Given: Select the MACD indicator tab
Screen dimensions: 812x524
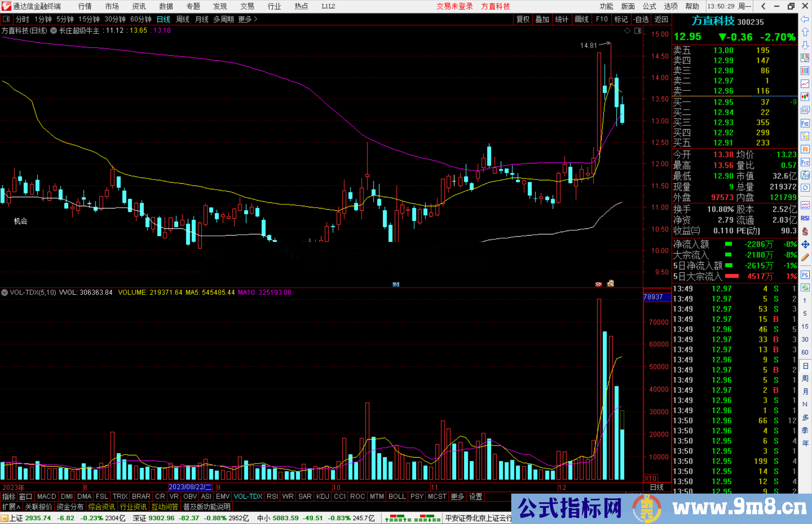Looking at the screenshot, I should coord(47,497).
